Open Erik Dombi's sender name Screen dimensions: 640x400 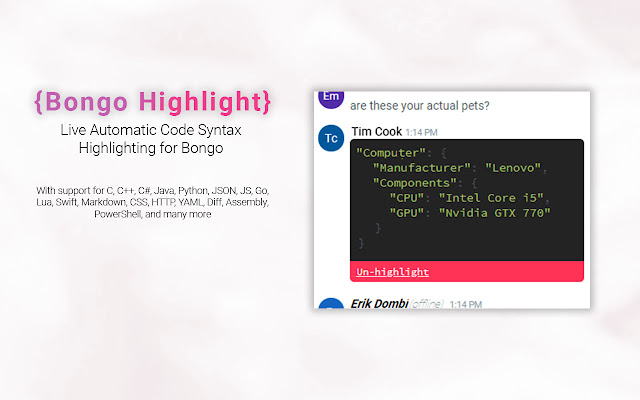coord(380,304)
